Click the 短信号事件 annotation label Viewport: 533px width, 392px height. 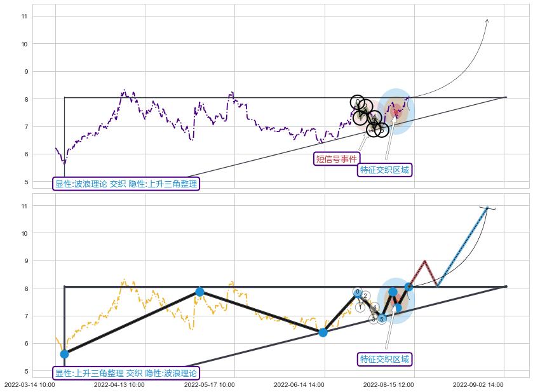[337, 158]
